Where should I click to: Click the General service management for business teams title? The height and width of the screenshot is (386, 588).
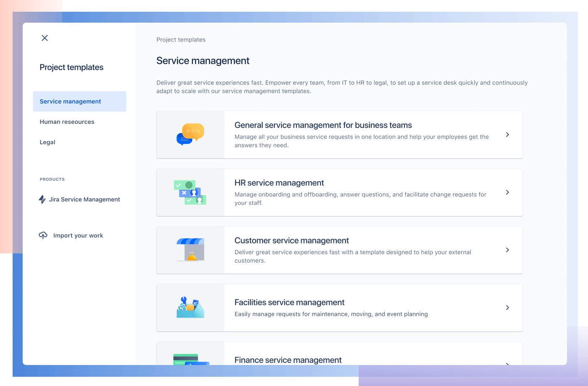[323, 125]
